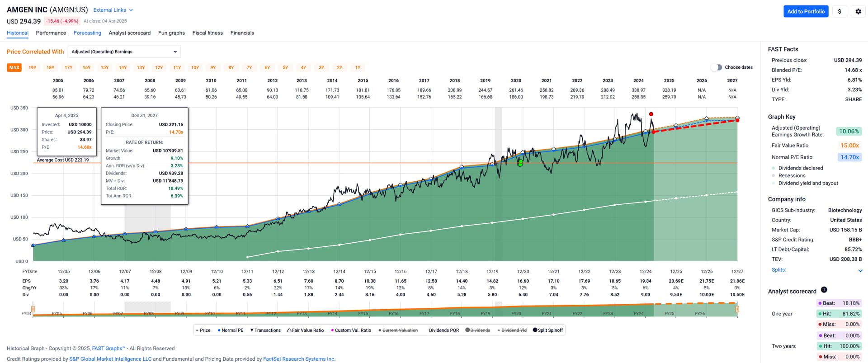
Task: Open the Fun graphs tab
Action: (171, 33)
